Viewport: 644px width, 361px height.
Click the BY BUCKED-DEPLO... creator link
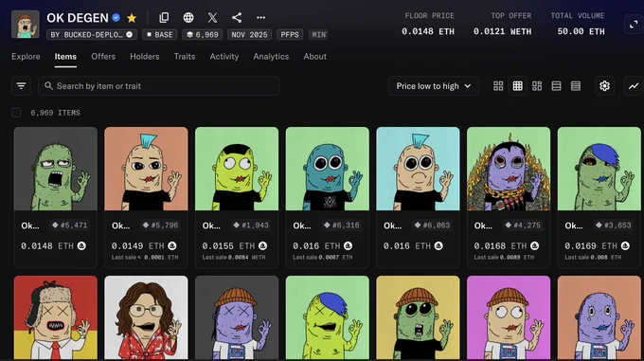point(92,34)
